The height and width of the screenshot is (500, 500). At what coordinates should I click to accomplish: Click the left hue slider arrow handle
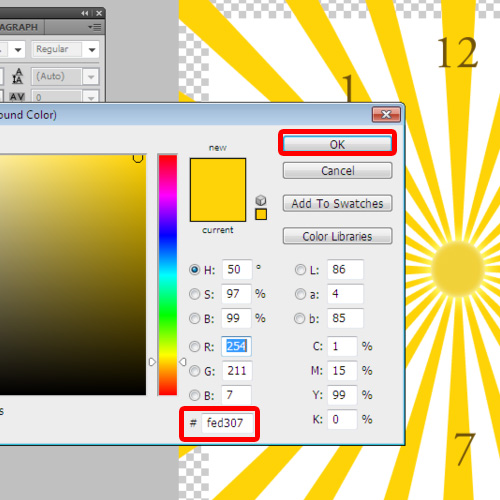click(152, 362)
